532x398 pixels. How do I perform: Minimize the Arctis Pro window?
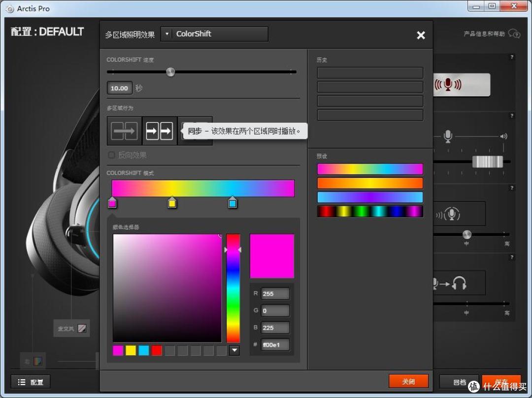click(x=476, y=6)
